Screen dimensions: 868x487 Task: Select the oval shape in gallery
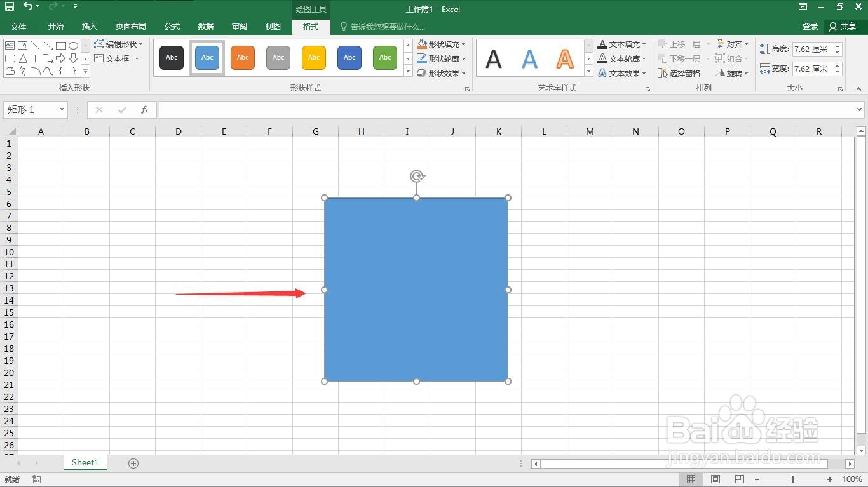click(73, 46)
